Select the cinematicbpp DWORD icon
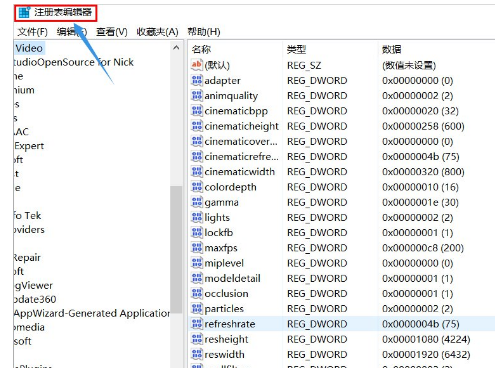This screenshot has width=495, height=368. pos(197,111)
